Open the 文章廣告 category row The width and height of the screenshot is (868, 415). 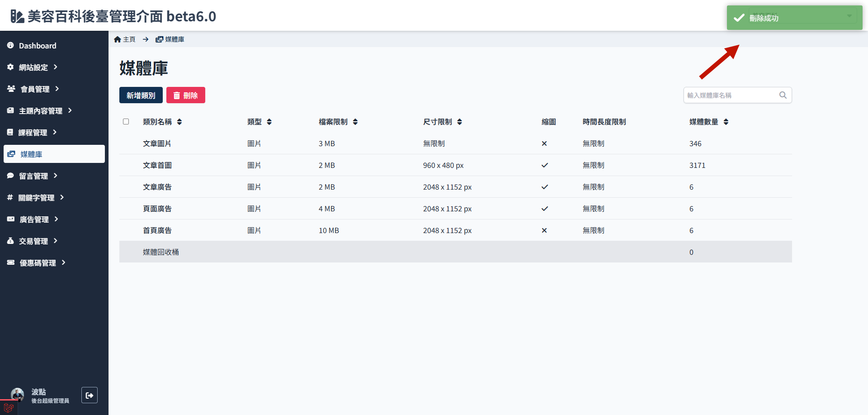456,187
